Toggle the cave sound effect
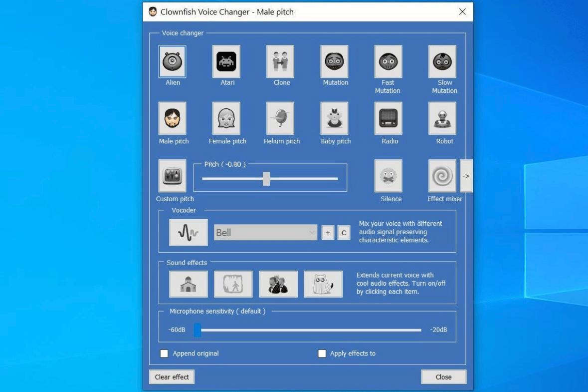 pyautogui.click(x=233, y=284)
